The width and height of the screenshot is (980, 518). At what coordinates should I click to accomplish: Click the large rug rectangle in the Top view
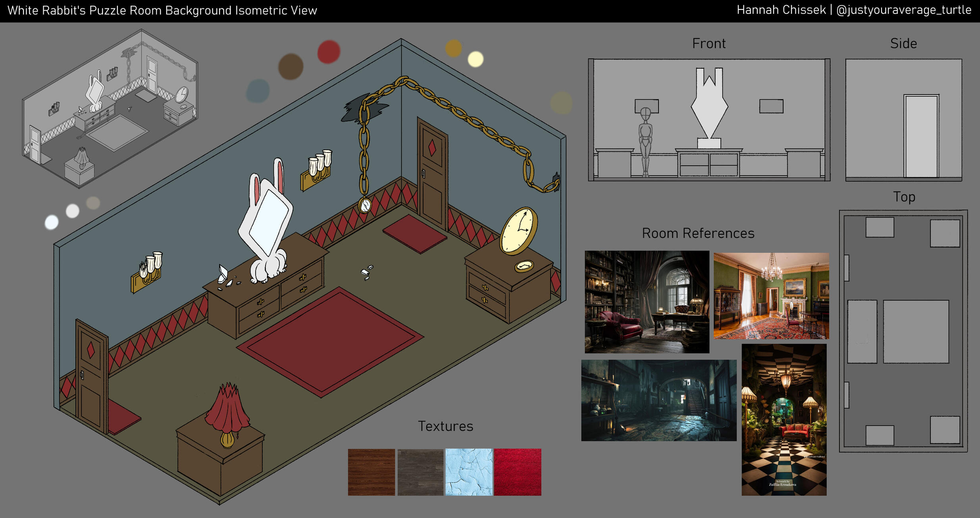916,332
